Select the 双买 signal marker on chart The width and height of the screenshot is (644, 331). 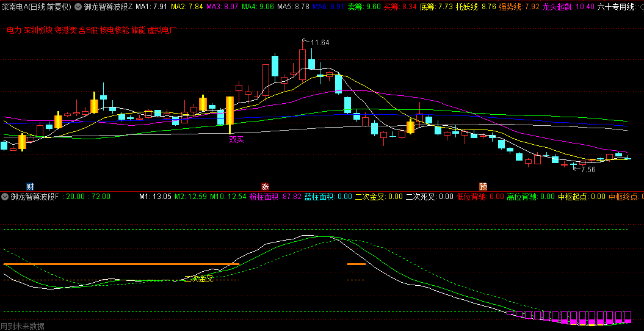(236, 140)
